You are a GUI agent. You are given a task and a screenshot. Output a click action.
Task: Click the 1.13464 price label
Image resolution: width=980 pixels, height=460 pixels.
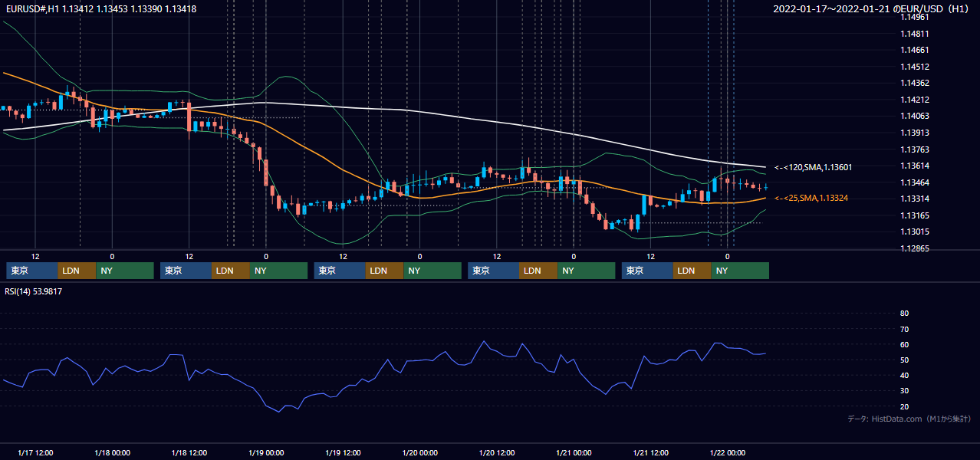tap(915, 182)
